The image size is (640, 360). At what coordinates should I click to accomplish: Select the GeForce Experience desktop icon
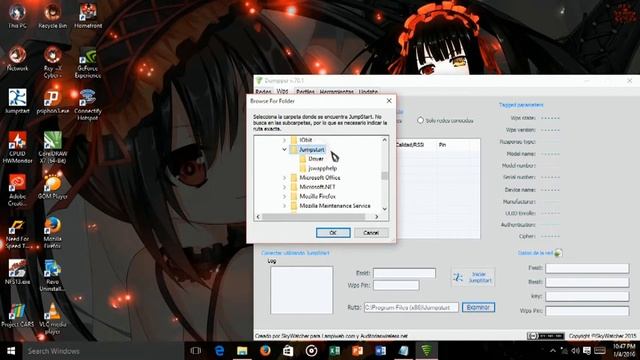pos(88,63)
